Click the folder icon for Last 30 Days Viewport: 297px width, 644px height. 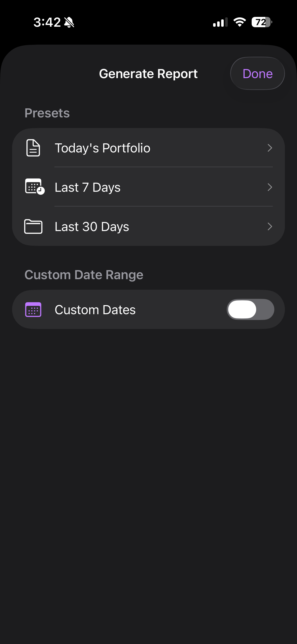point(33,227)
